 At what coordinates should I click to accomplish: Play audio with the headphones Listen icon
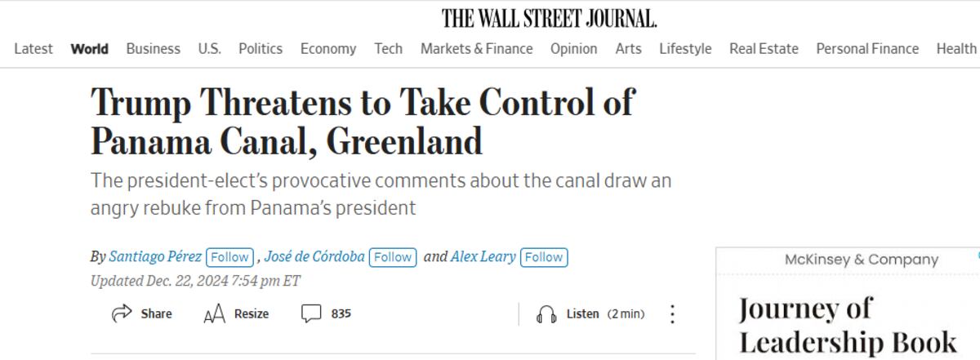[546, 314]
